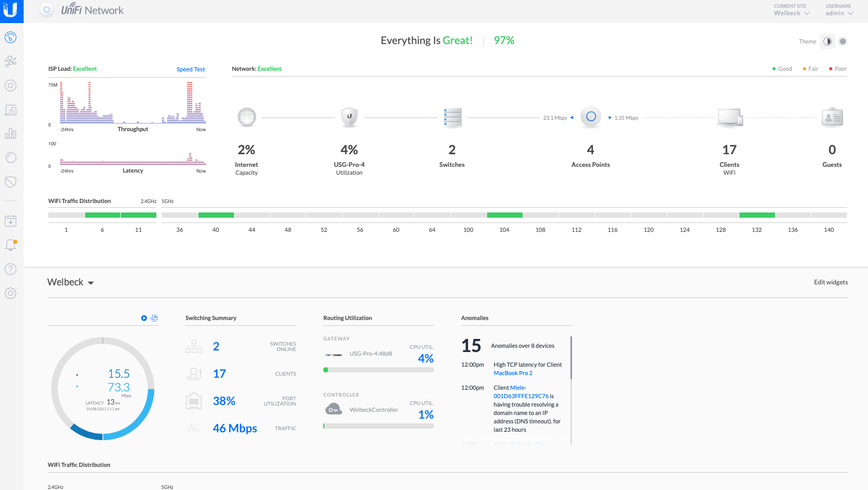Open the Statistics bar chart sidebar icon
868x490 pixels.
pyautogui.click(x=10, y=134)
